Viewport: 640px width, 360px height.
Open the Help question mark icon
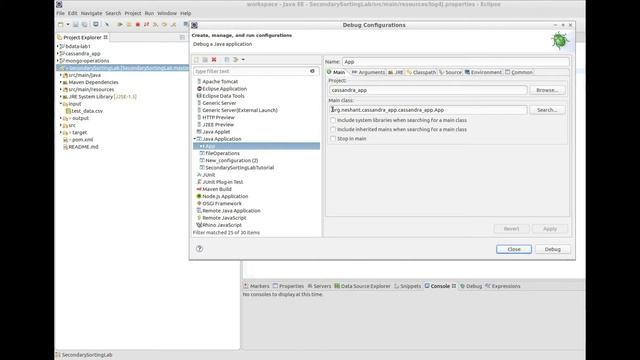tap(199, 249)
